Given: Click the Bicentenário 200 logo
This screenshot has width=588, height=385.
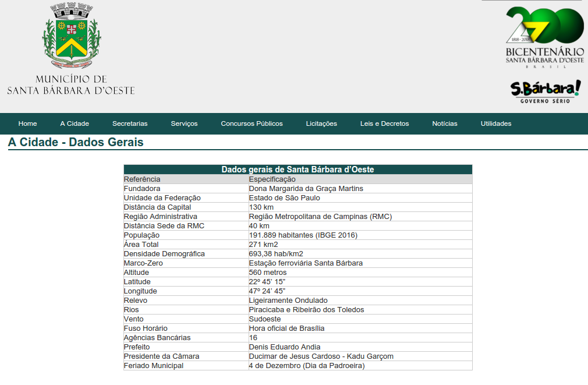Looking at the screenshot, I should 544,37.
